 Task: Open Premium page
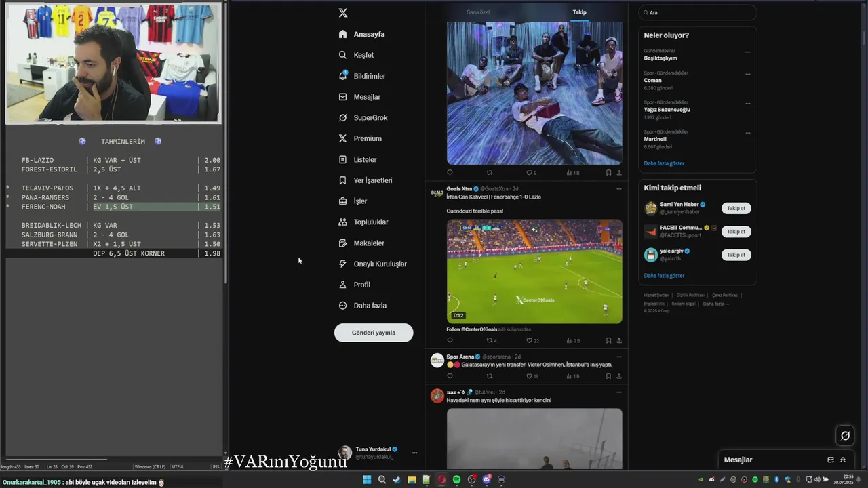[359, 138]
